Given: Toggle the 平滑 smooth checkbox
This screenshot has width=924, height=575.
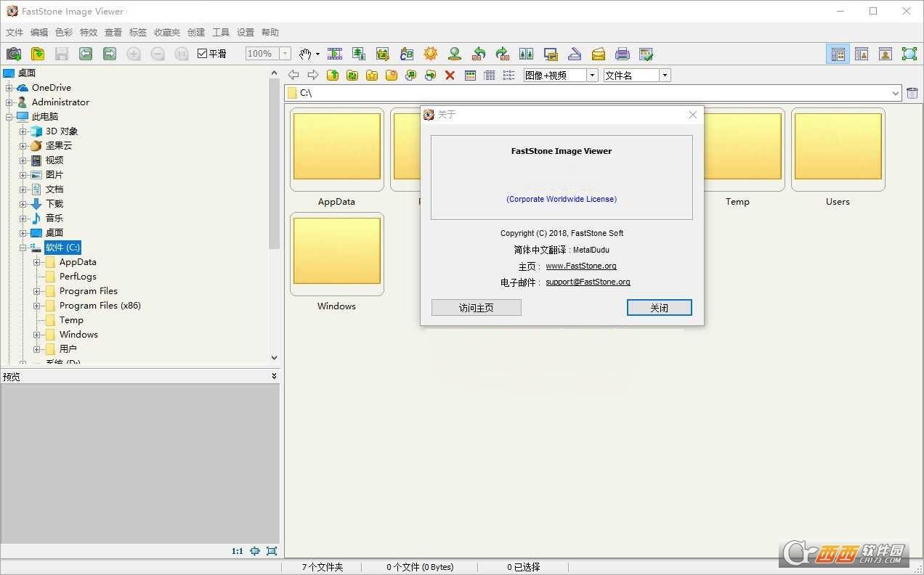Looking at the screenshot, I should click(x=203, y=54).
